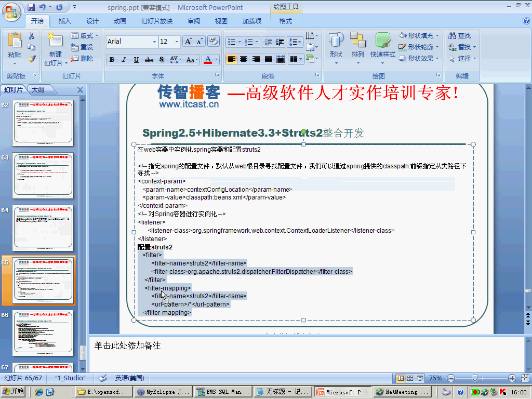The height and width of the screenshot is (399, 532).
Task: Pick the Format Painter brush
Action: (32, 59)
